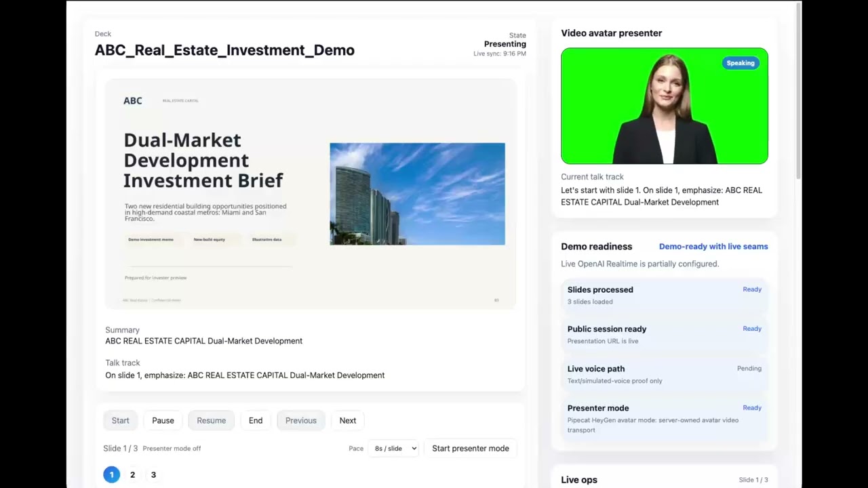Open the Pace 8s / slide dropdown

(393, 448)
